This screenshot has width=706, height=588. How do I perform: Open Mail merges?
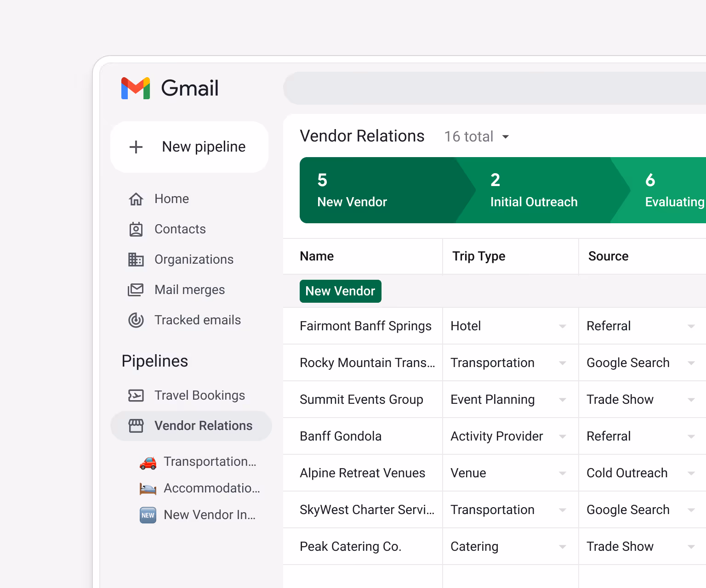(x=190, y=290)
